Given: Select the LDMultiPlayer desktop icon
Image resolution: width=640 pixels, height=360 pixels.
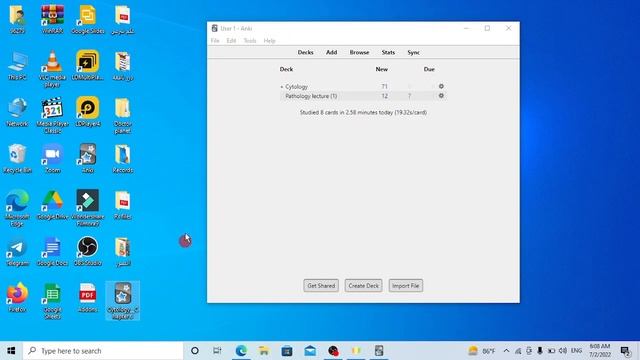Looking at the screenshot, I should pyautogui.click(x=88, y=66).
